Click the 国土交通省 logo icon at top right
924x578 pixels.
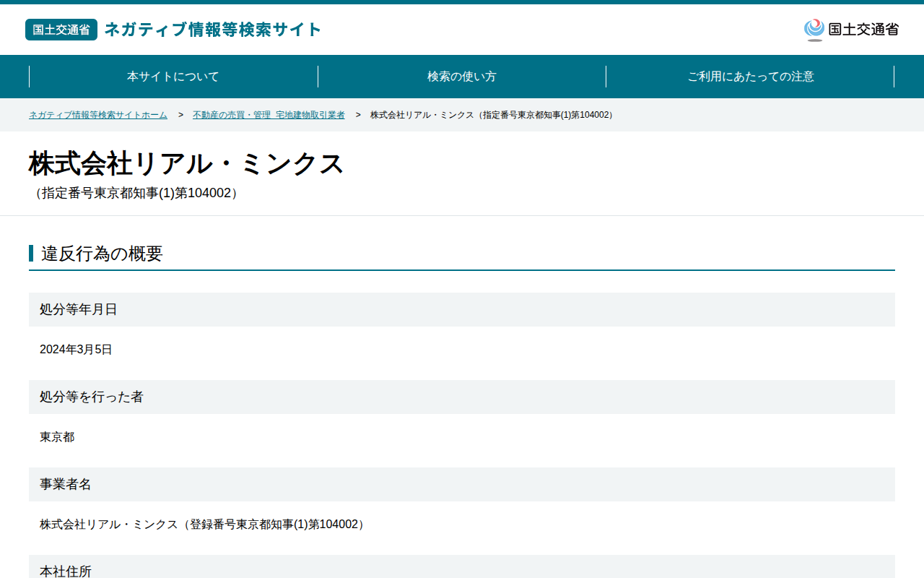coord(814,30)
